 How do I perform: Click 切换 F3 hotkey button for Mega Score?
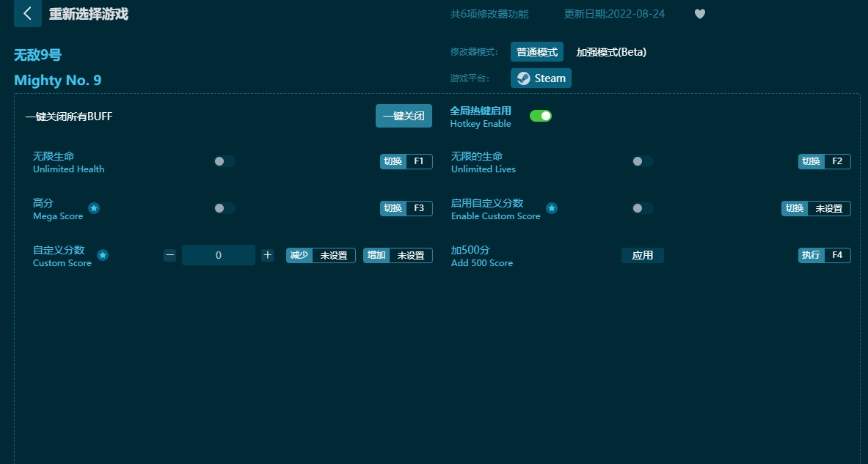click(406, 208)
